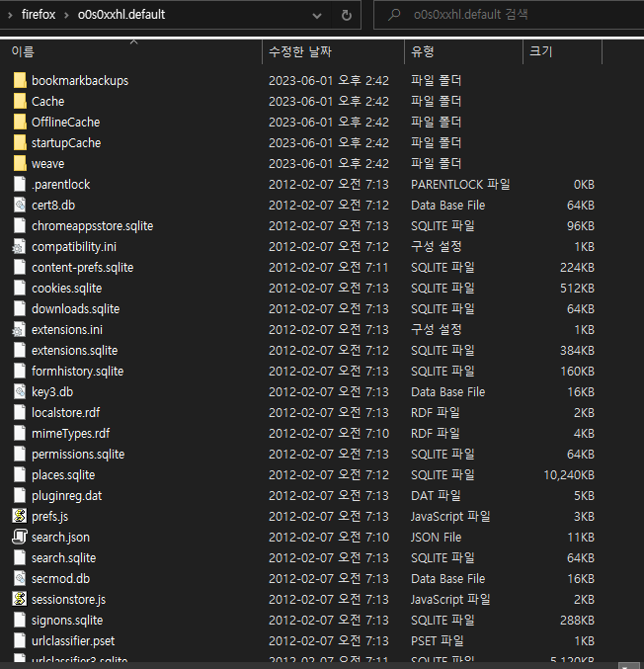This screenshot has width=644, height=669.
Task: Click the search.json scroll file icon
Action: coord(20,538)
